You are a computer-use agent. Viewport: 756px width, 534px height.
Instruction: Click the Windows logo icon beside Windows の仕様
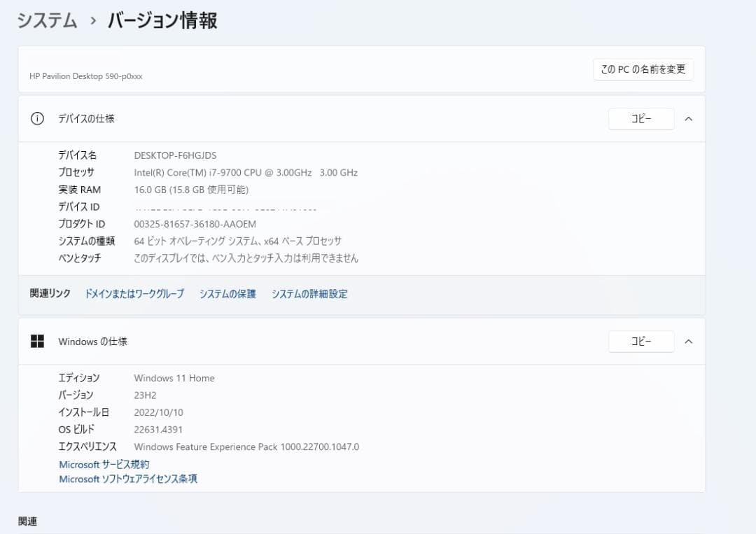(x=37, y=341)
